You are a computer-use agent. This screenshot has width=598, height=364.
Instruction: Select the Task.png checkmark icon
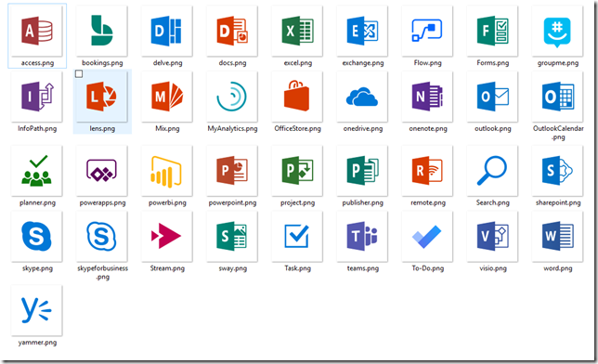tap(297, 236)
